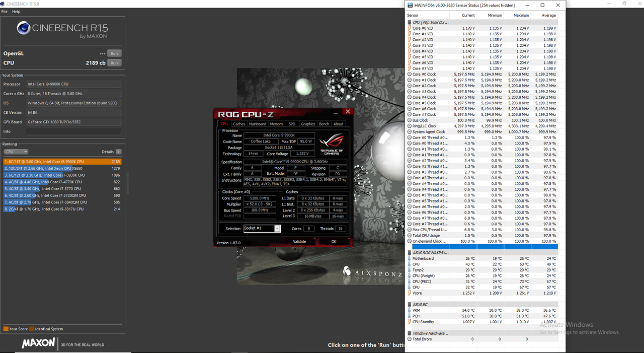This screenshot has width=644, height=353.
Task: Click the icon beside Total CPU Usage
Action: click(x=410, y=235)
